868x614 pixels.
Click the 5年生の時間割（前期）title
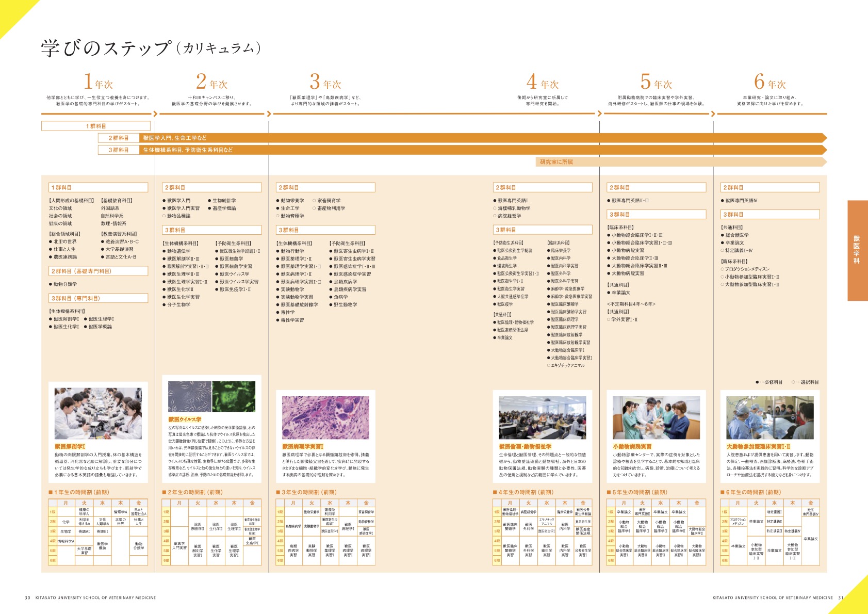637,492
